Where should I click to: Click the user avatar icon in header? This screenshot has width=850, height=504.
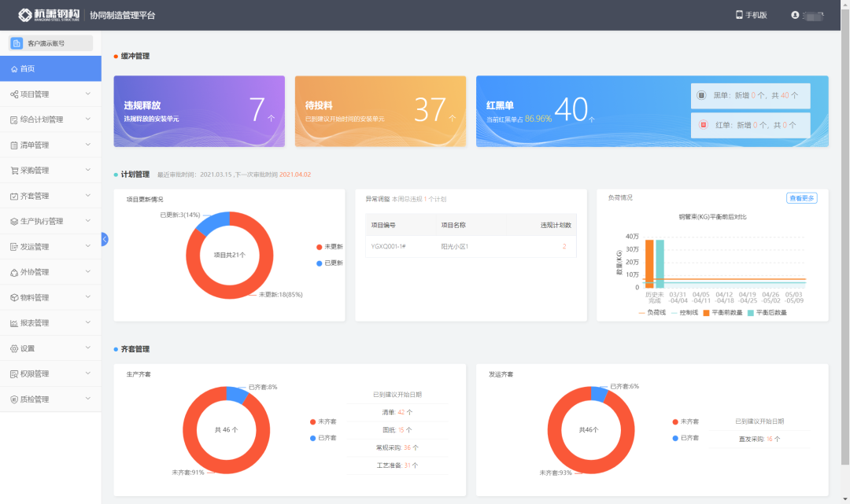click(x=795, y=15)
